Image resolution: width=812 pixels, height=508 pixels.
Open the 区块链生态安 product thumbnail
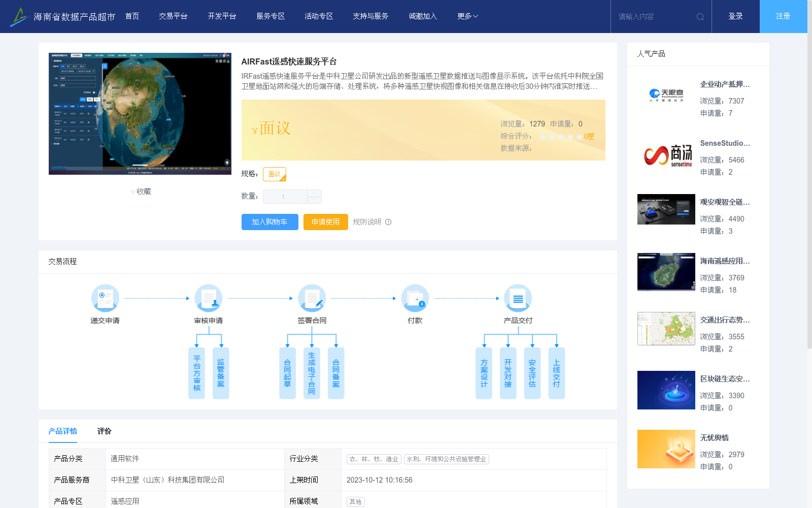666,390
